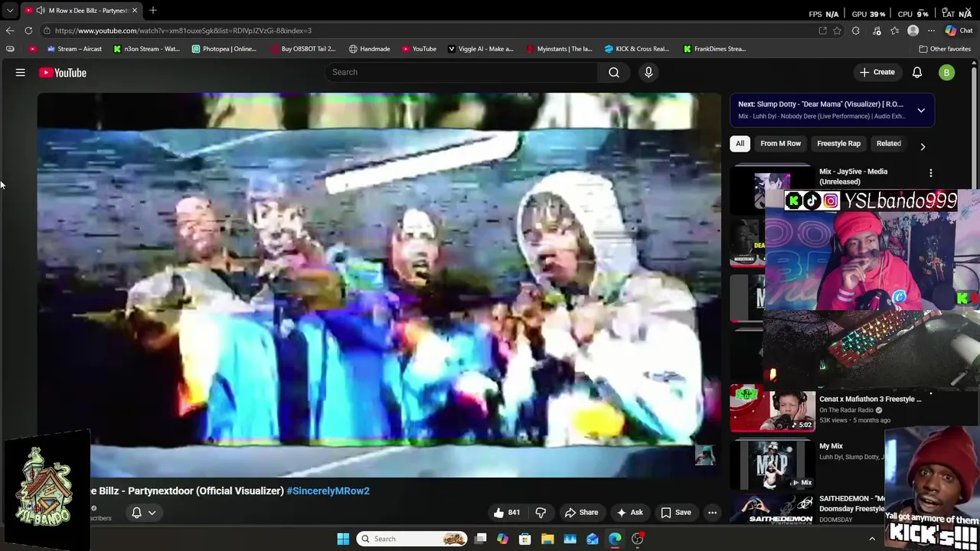Open the Buy OBSBOT Tail 2 bookmark
Viewport: 980px width, 551px height.
pyautogui.click(x=302, y=49)
